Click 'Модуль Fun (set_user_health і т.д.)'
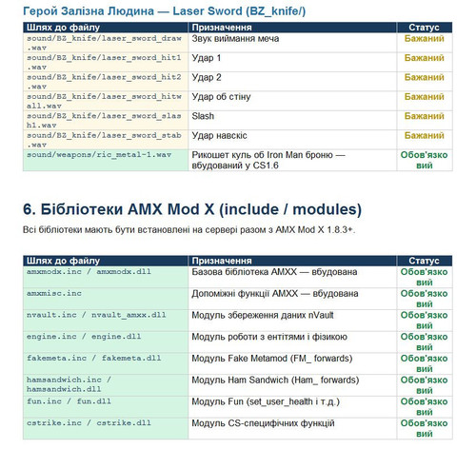This screenshot has height=449, width=476. (x=266, y=401)
